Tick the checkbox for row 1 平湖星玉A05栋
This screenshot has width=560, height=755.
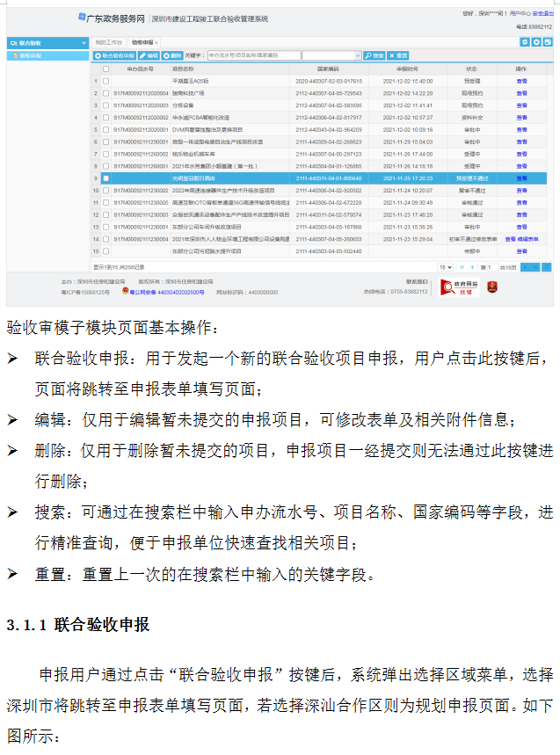pyautogui.click(x=106, y=80)
